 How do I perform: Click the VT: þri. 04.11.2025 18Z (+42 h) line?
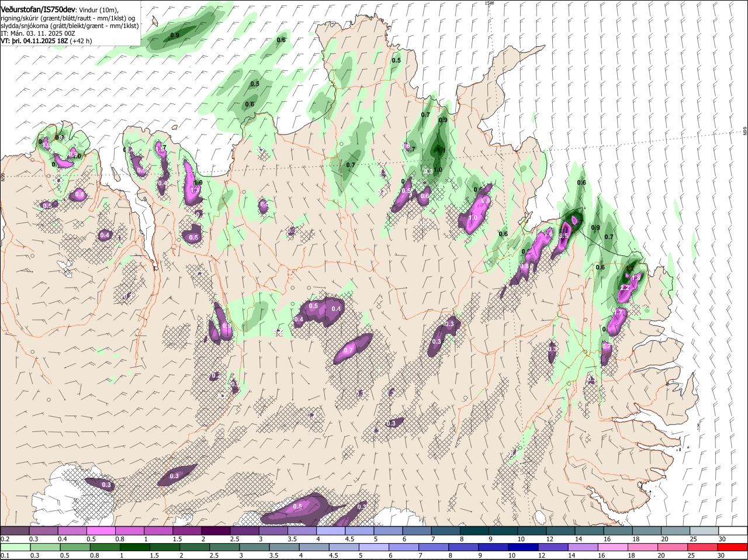[x=46, y=41]
